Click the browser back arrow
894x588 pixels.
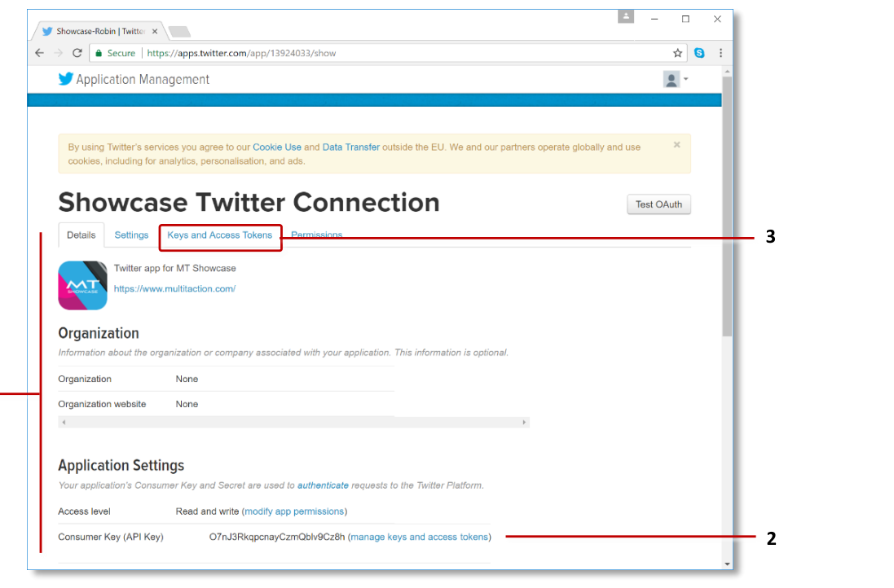39,52
